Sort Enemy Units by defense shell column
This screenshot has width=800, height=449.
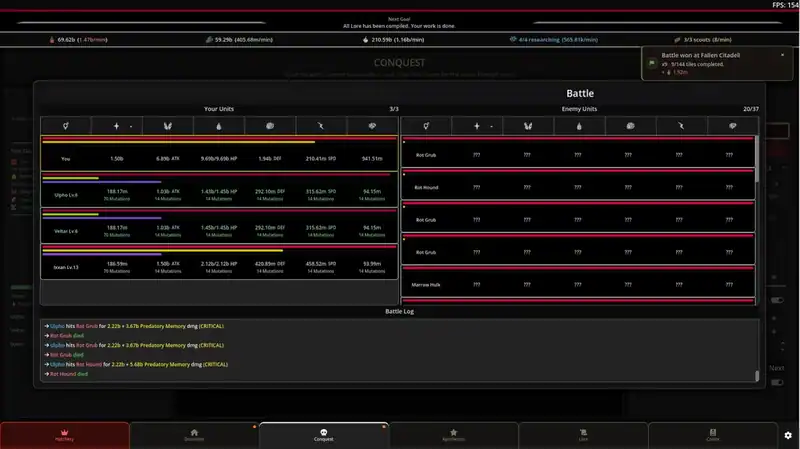[x=630, y=126]
